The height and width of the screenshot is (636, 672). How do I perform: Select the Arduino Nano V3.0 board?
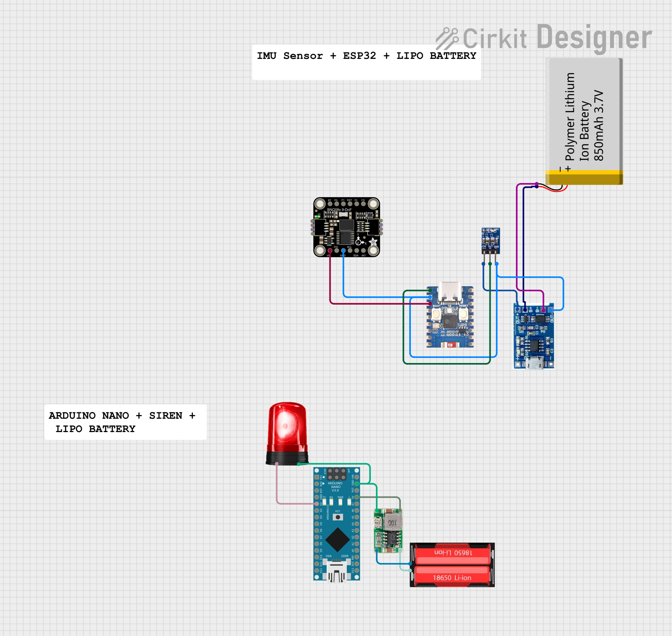coord(337,524)
